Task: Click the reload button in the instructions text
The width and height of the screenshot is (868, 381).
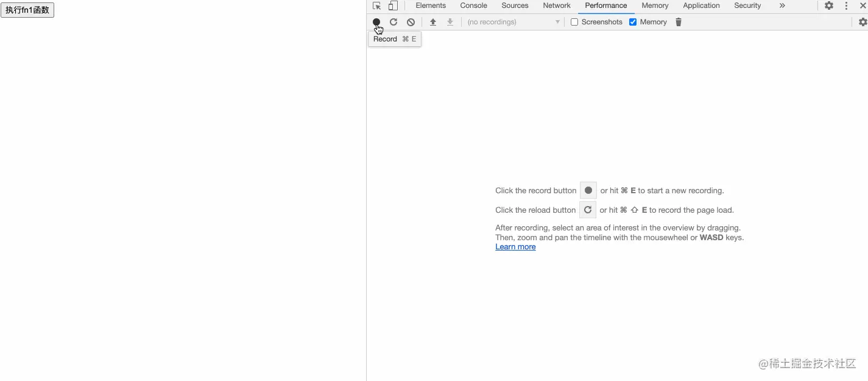Action: tap(588, 210)
